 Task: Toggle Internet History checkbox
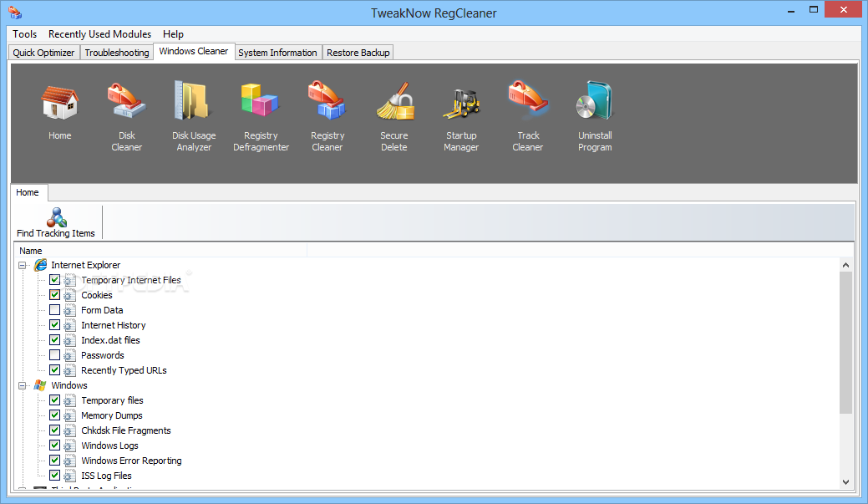(55, 324)
